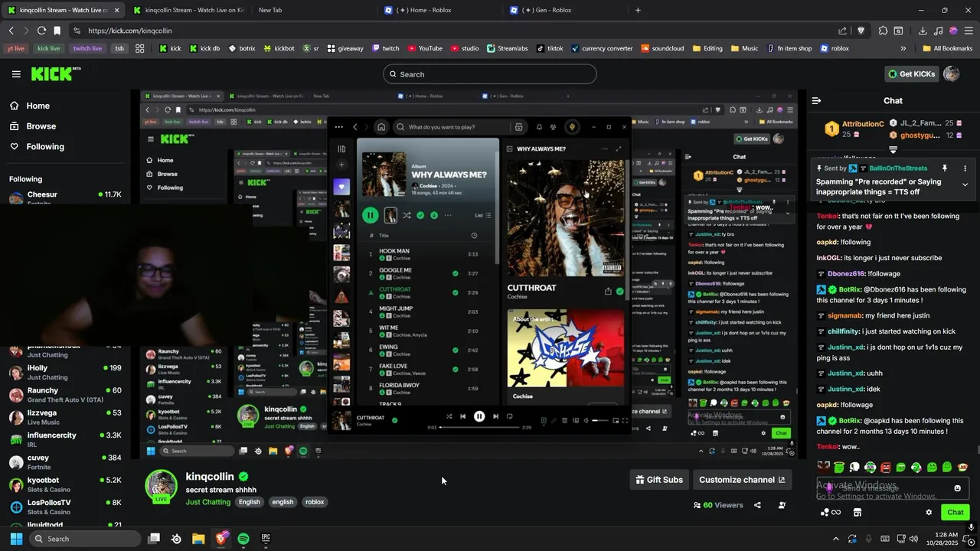Open Spotify from the taskbar
Screen dimensions: 980x551
click(243, 539)
